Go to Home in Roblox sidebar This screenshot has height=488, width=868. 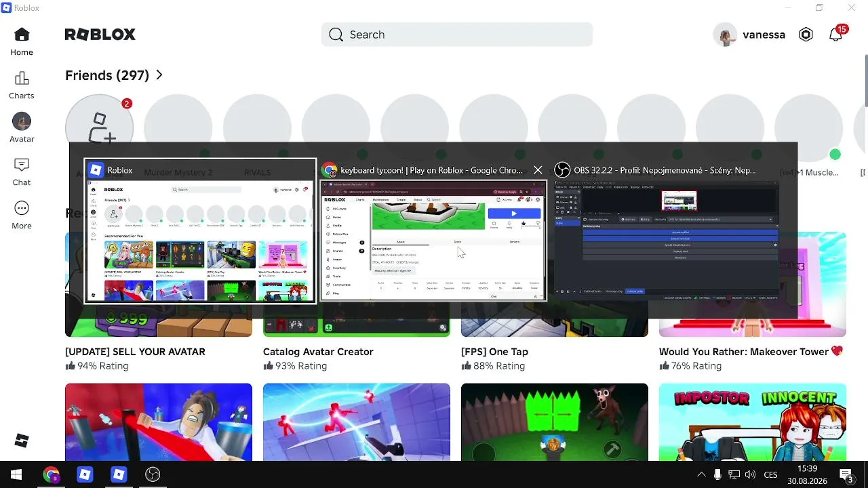22,42
